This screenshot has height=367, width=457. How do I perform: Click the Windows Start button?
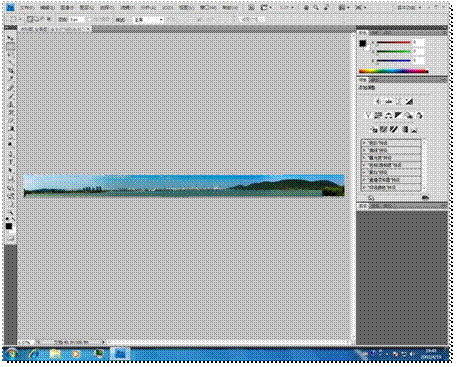point(12,353)
